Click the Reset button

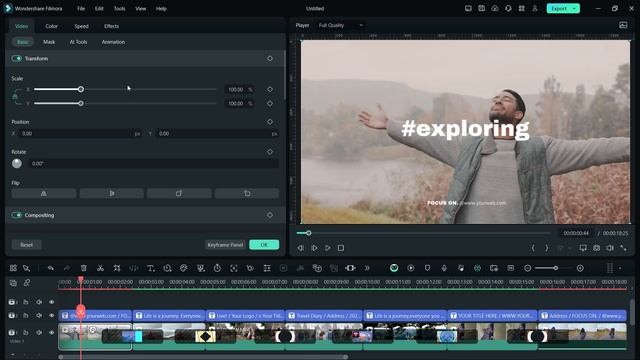pyautogui.click(x=27, y=245)
